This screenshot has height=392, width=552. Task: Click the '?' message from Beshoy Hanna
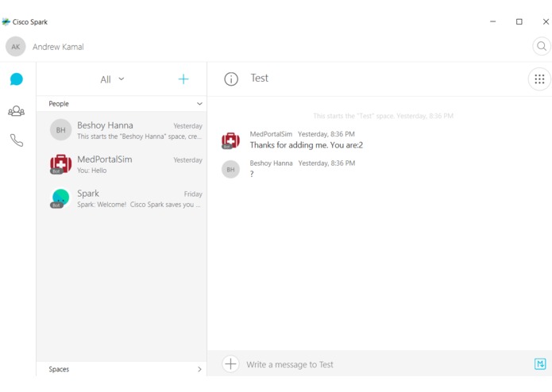252,174
